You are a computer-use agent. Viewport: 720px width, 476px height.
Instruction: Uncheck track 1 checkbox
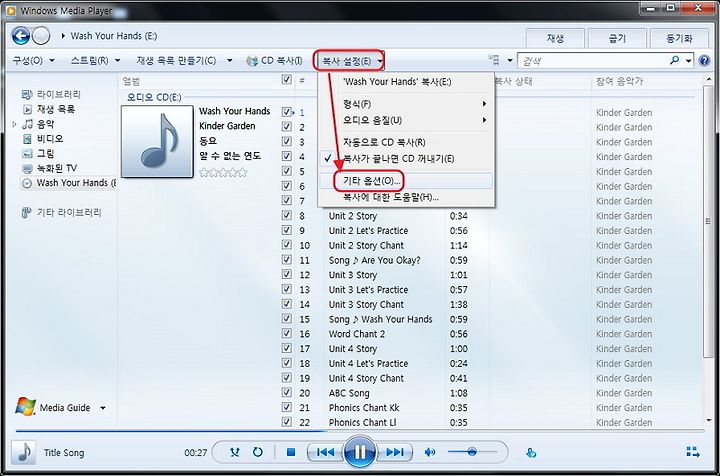(x=287, y=112)
